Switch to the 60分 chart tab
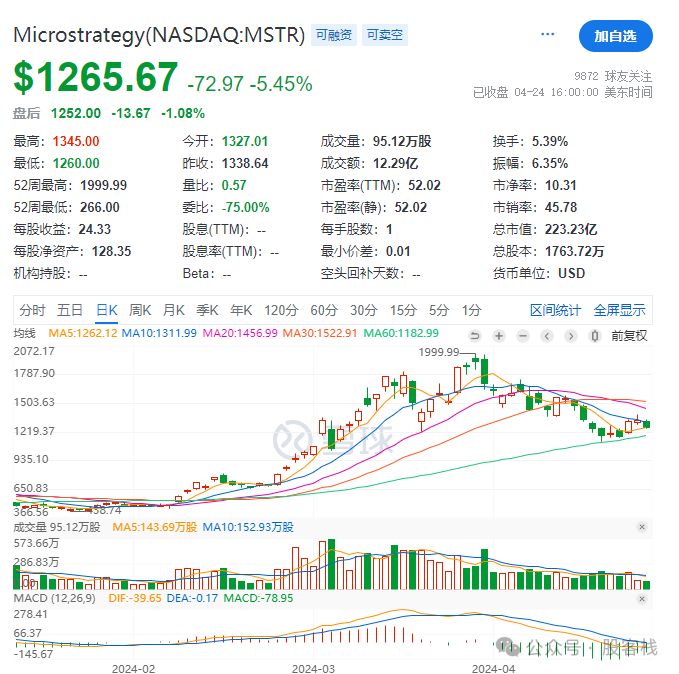 324,310
